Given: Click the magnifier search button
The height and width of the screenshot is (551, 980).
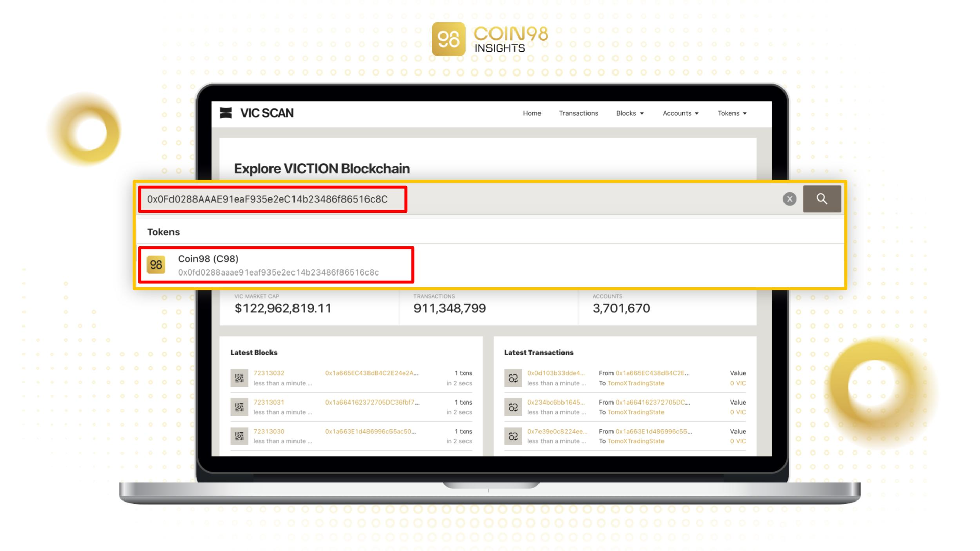Looking at the screenshot, I should (x=822, y=199).
